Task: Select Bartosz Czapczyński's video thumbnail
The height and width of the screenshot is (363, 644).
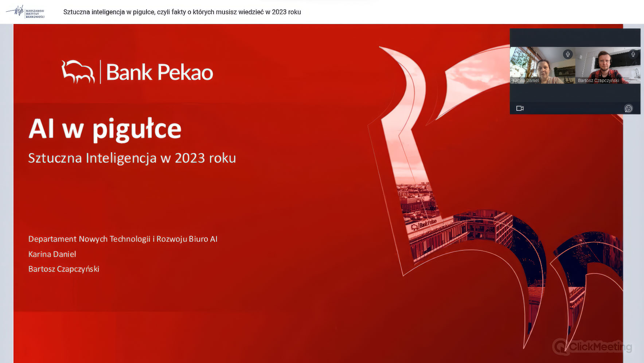Action: tap(608, 65)
